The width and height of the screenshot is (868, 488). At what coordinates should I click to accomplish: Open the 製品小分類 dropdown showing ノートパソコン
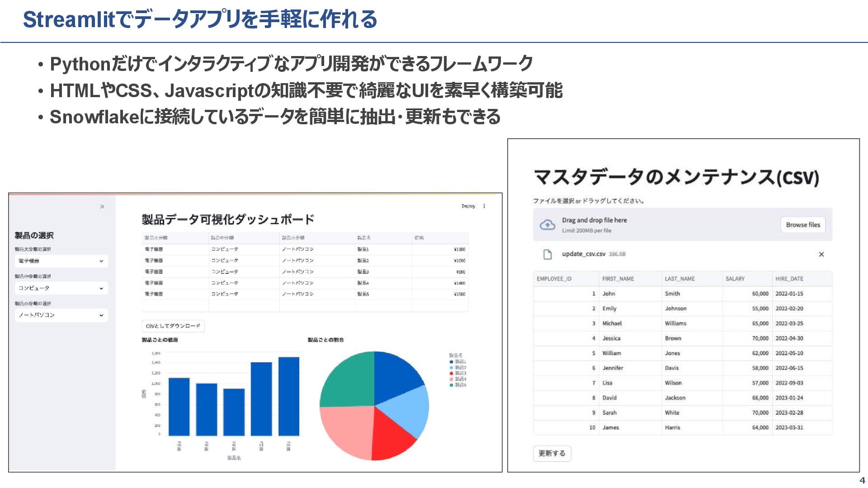pos(61,315)
